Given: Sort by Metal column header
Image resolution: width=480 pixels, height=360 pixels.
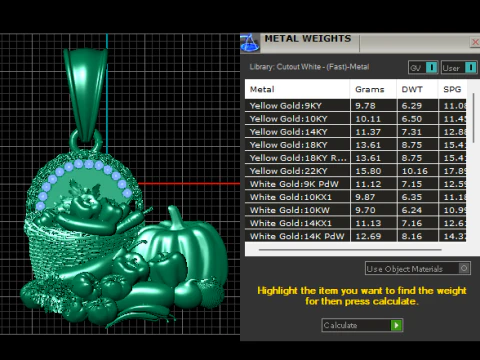Looking at the screenshot, I should pos(297,89).
